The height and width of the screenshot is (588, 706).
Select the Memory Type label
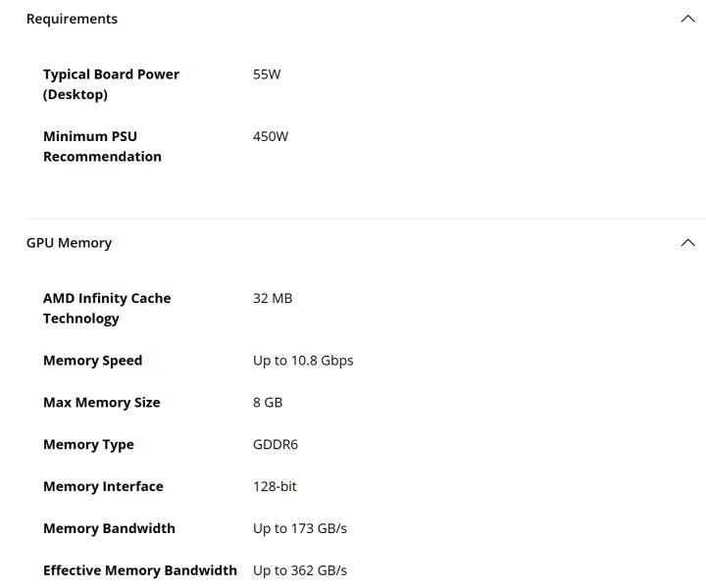pyautogui.click(x=88, y=445)
